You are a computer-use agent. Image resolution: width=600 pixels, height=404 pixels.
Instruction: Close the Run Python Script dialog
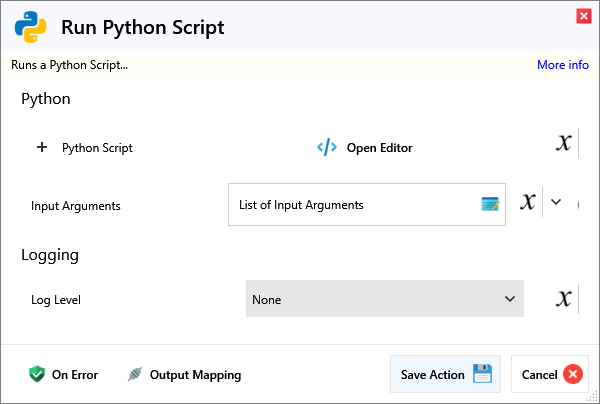pyautogui.click(x=583, y=16)
